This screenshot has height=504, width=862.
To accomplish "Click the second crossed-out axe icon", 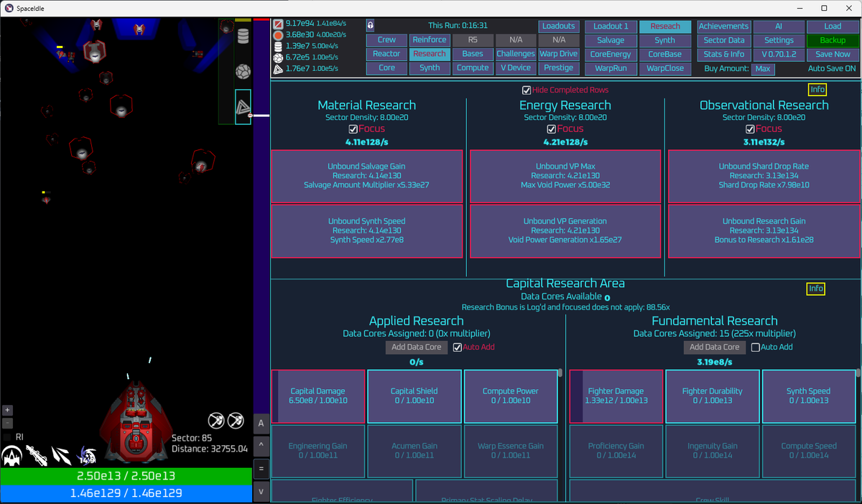I will pos(236,420).
